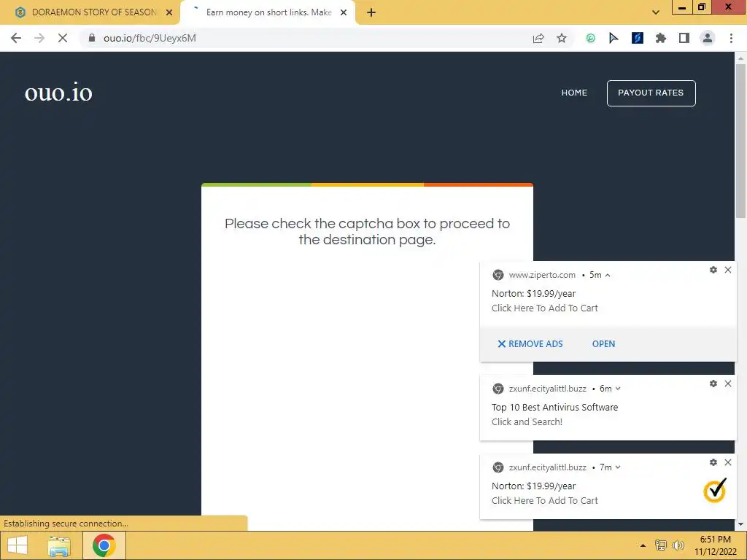This screenshot has height=560, width=747.
Task: Click OPEN in the ziperto notification
Action: (603, 344)
